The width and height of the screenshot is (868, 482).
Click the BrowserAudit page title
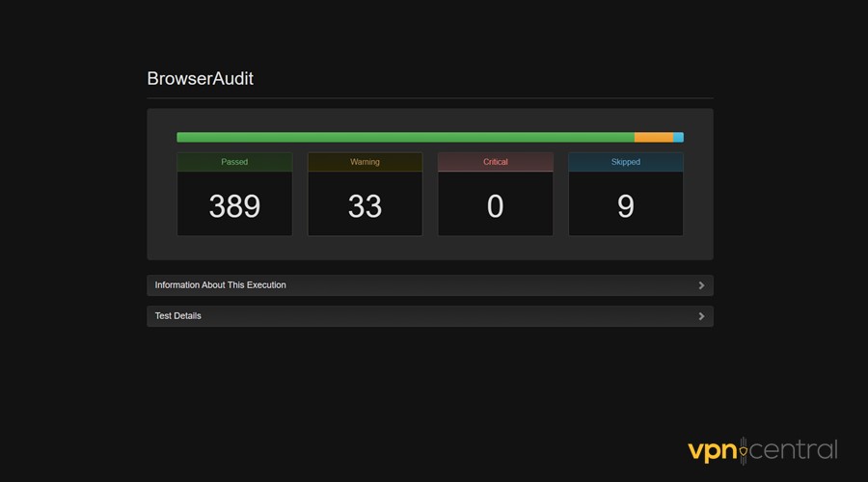pos(200,79)
